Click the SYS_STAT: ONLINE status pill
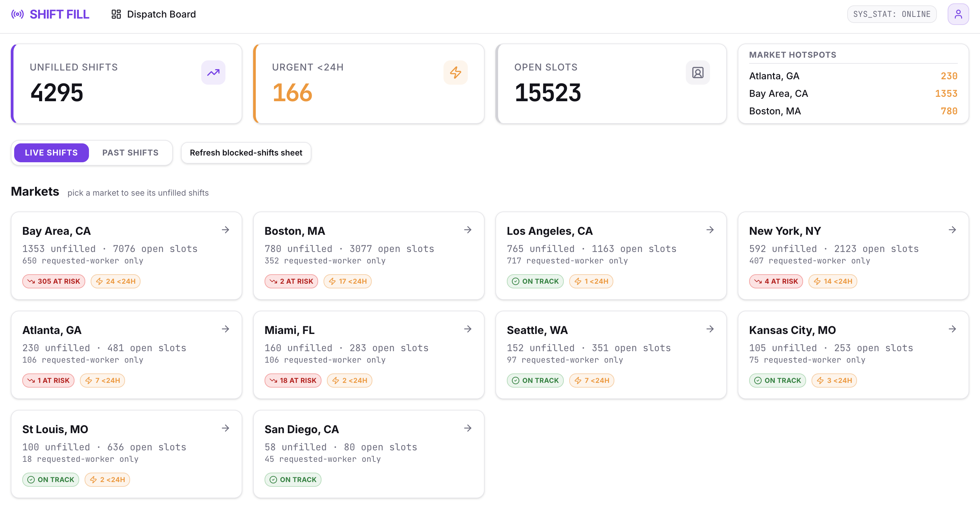The height and width of the screenshot is (506, 980). [892, 14]
